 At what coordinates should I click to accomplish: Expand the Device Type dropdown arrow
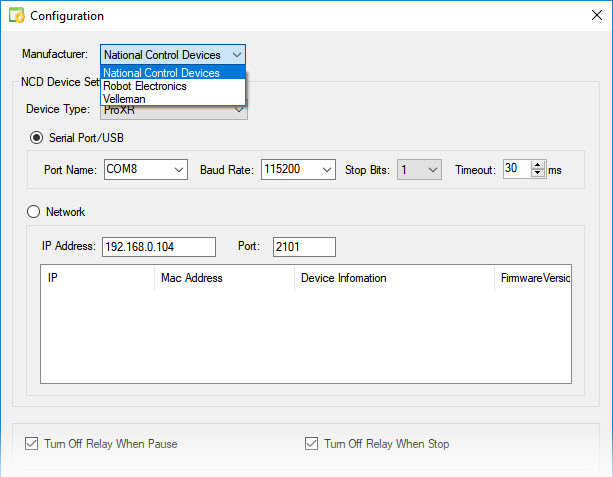pos(239,111)
